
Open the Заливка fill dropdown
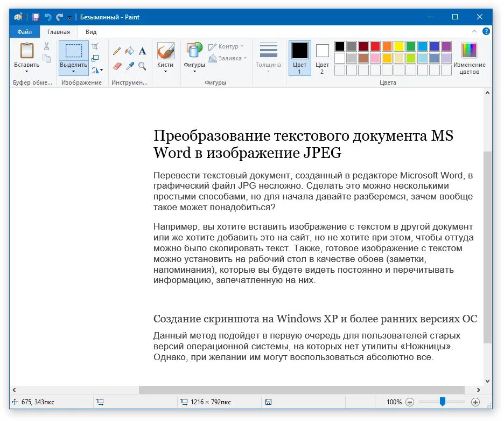point(228,58)
